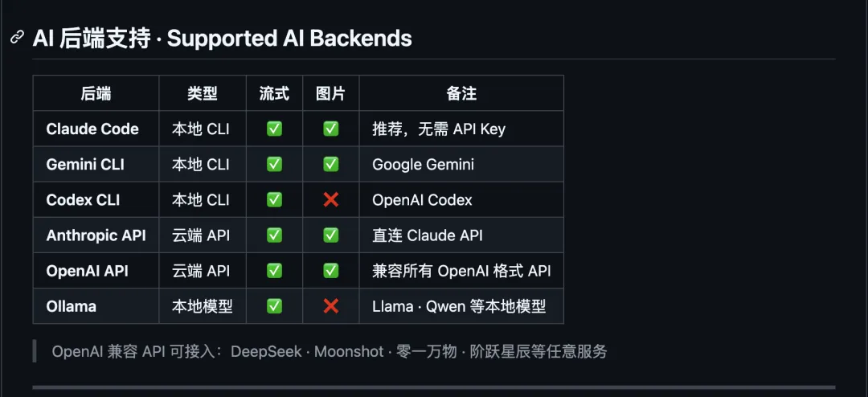The image size is (868, 397).
Task: Click the image checkmark for OpenAI API
Action: click(x=331, y=271)
